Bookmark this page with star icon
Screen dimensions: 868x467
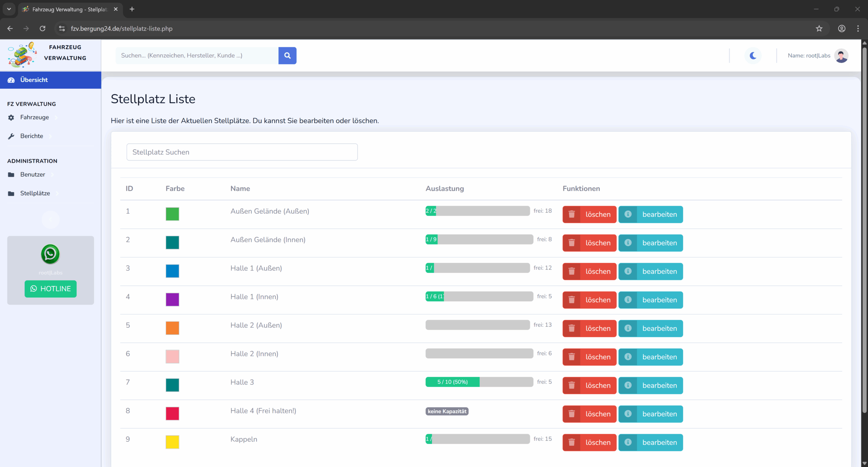(x=819, y=29)
